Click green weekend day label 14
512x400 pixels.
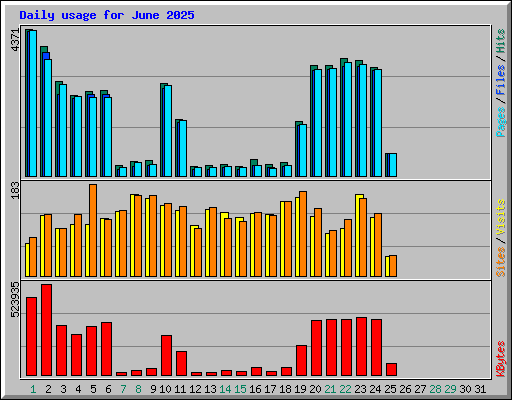pyautogui.click(x=225, y=389)
